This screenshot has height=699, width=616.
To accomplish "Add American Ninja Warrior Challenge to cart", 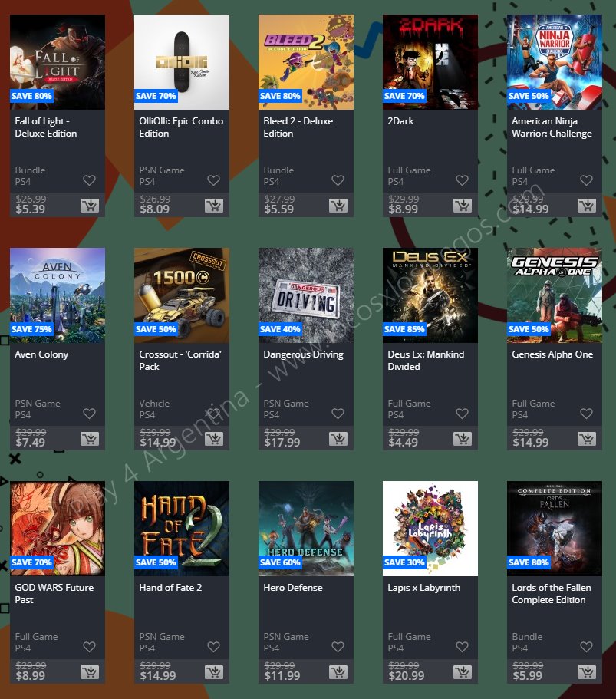I will 587,206.
